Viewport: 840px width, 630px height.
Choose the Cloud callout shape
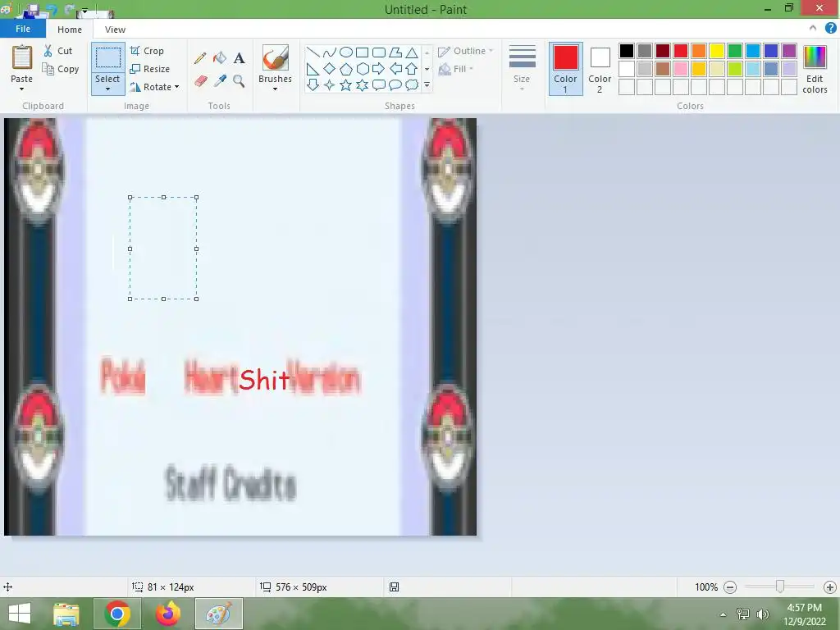coord(412,84)
